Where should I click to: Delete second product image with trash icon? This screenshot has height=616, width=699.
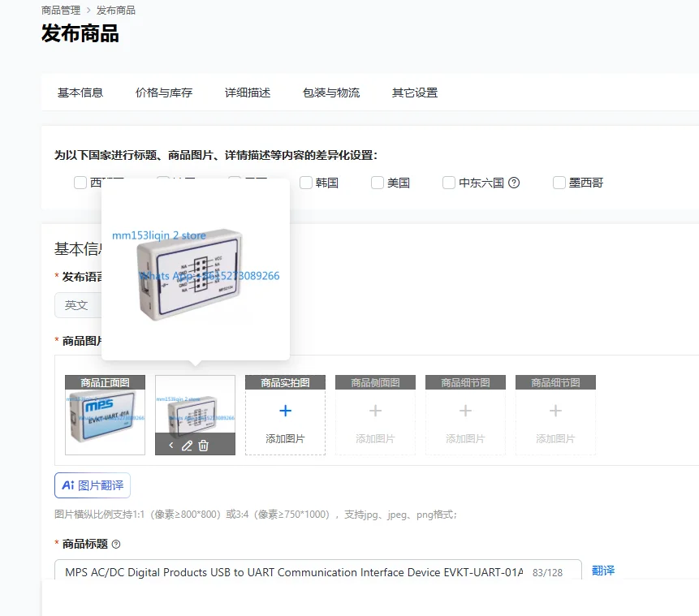[x=203, y=446]
